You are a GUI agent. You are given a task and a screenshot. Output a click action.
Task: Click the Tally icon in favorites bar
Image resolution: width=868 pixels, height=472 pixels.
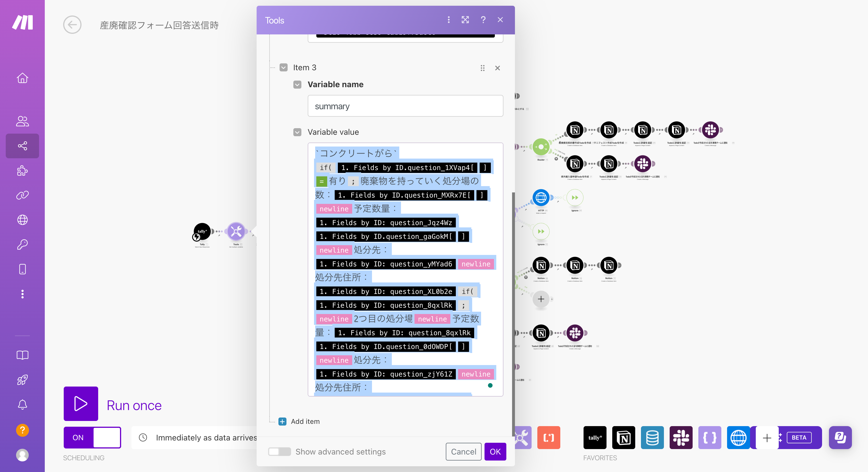click(595, 438)
